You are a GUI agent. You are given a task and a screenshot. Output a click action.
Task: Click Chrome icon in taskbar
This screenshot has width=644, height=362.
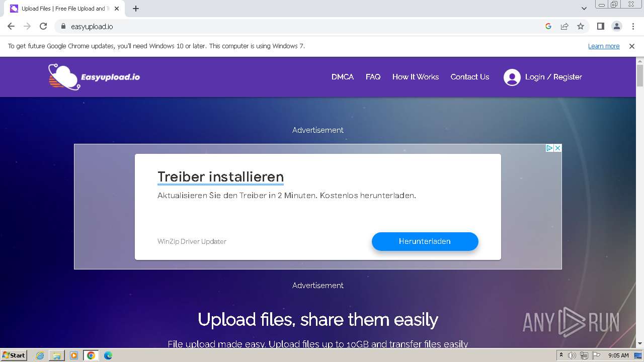pos(91,355)
